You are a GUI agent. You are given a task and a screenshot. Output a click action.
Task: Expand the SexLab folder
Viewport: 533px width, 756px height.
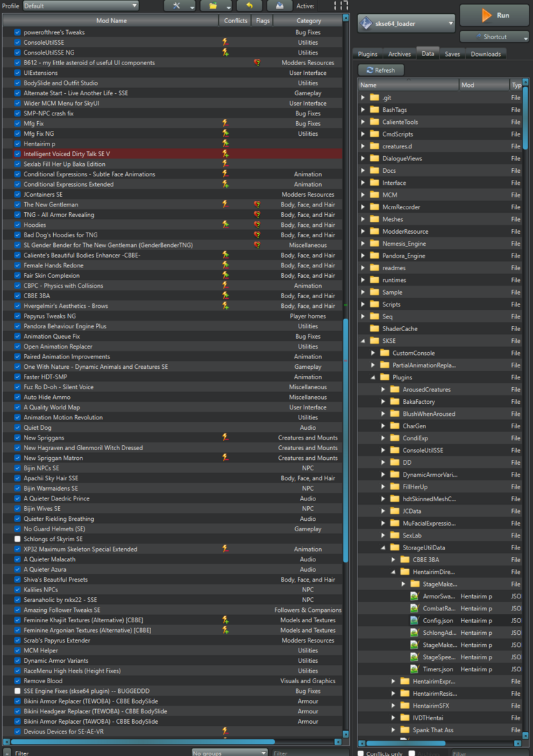tap(383, 535)
